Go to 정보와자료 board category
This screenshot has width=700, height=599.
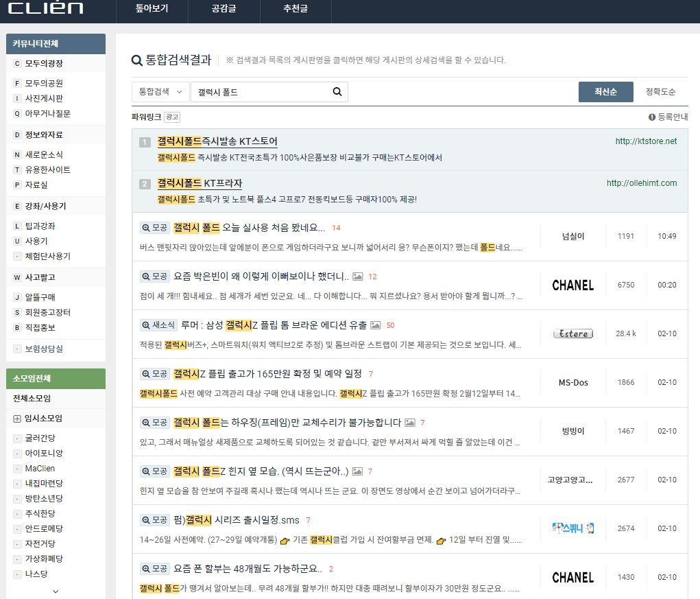pyautogui.click(x=44, y=135)
